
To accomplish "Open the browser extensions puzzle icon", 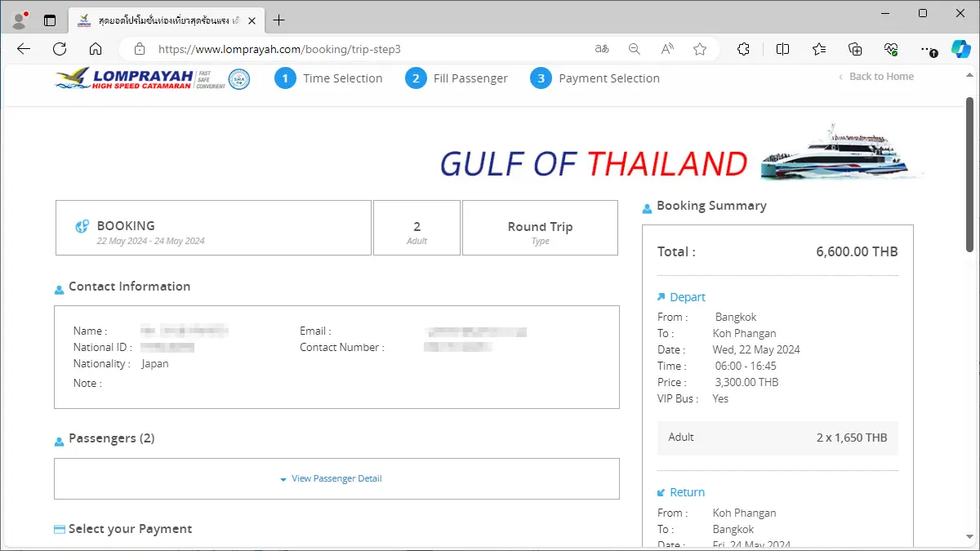I will [x=743, y=49].
